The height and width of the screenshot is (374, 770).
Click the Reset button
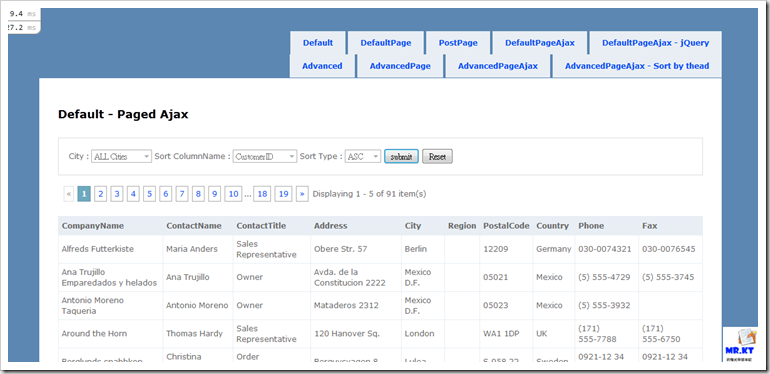tap(437, 157)
